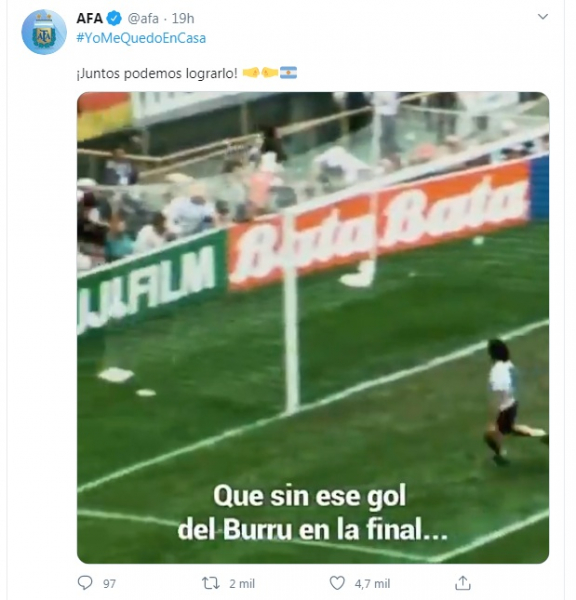
Task: Retweet the AFA post
Action: point(210,583)
